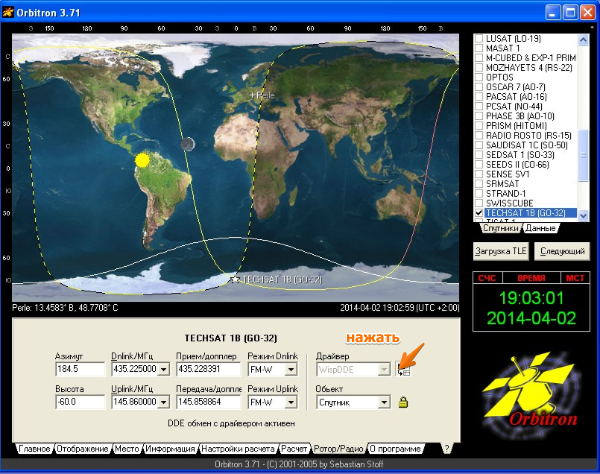
Task: Tick the SWISSCUBE checkbox
Action: click(479, 203)
